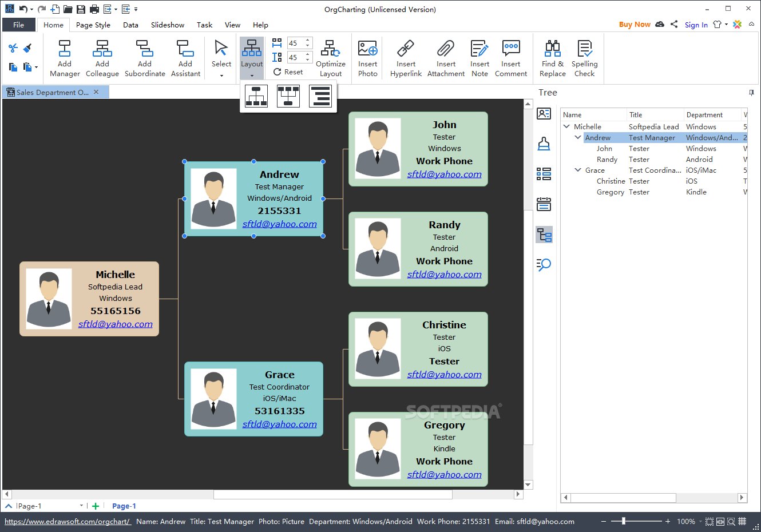Image resolution: width=761 pixels, height=532 pixels.
Task: Select the top-down tree layout option
Action: click(256, 97)
